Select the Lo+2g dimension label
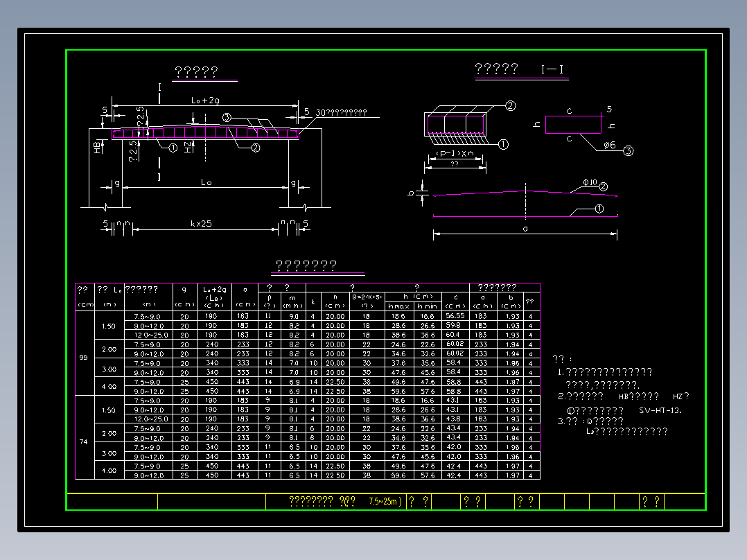 click(x=205, y=100)
